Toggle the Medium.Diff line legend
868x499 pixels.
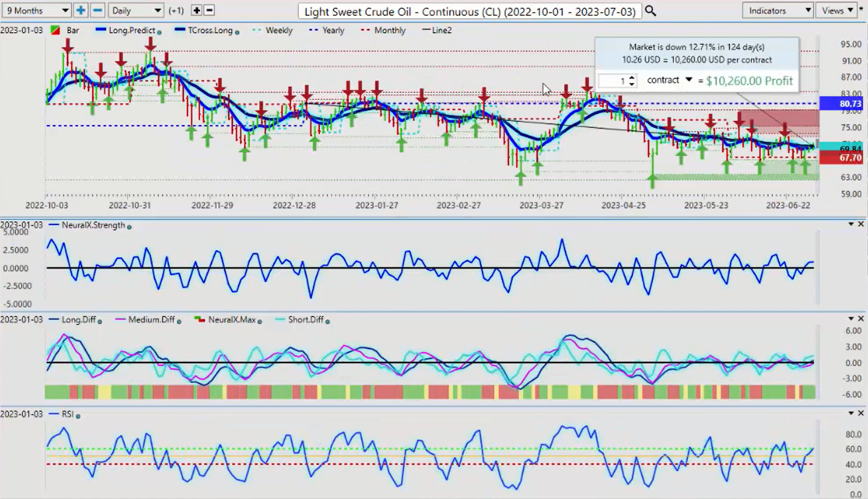click(x=145, y=320)
